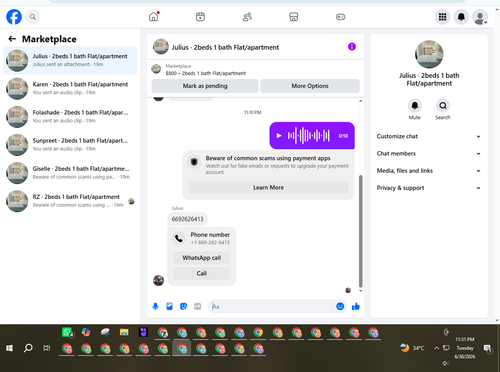
Task: Open the Marketplace storefront icon
Action: 294,17
